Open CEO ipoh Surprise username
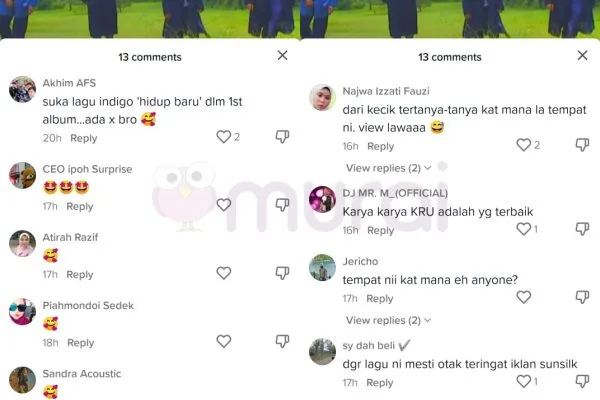600x400 pixels. pyautogui.click(x=87, y=169)
